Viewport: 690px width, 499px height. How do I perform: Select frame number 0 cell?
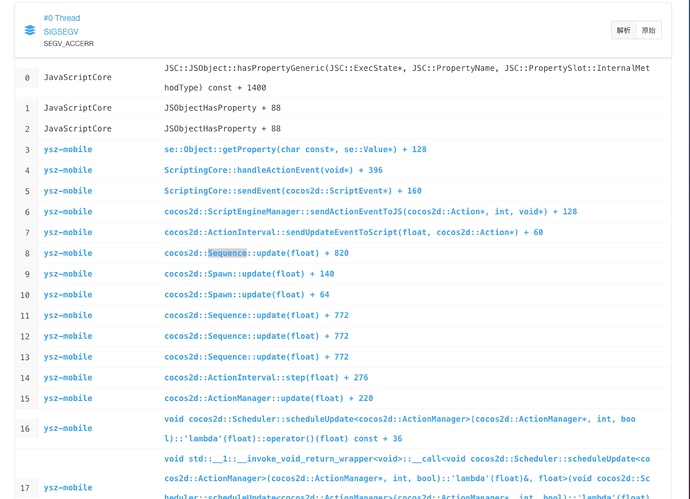27,78
